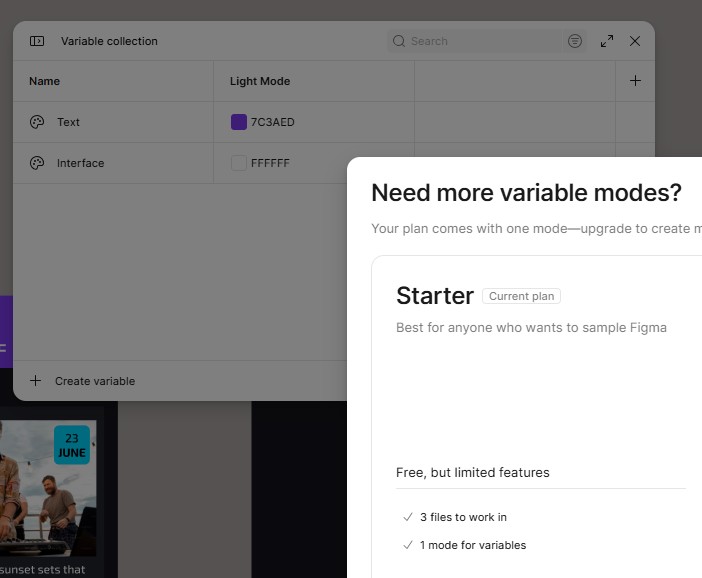Click the checkmark beside 3 files to work in
Image resolution: width=702 pixels, height=578 pixels.
point(407,517)
